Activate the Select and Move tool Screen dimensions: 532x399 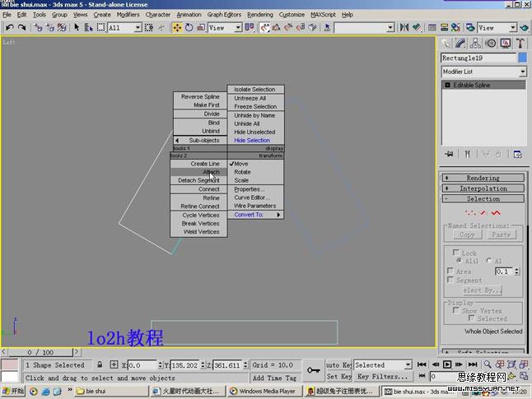pos(177,27)
